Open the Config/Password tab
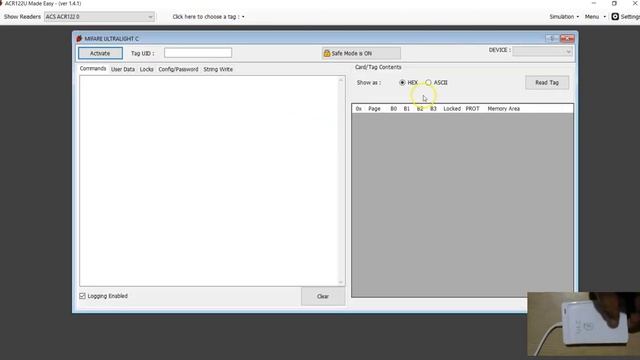The image size is (640, 360). 178,69
